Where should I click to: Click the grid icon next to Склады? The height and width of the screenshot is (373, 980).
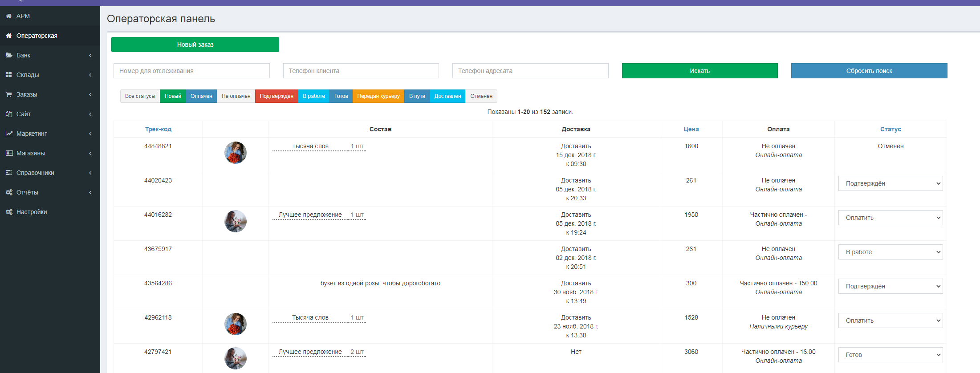tap(8, 75)
